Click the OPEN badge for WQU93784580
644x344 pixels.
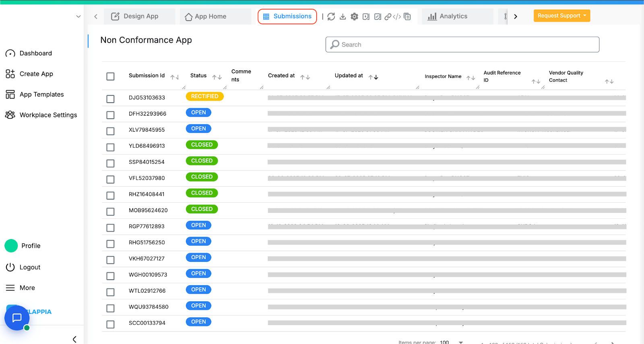point(198,306)
